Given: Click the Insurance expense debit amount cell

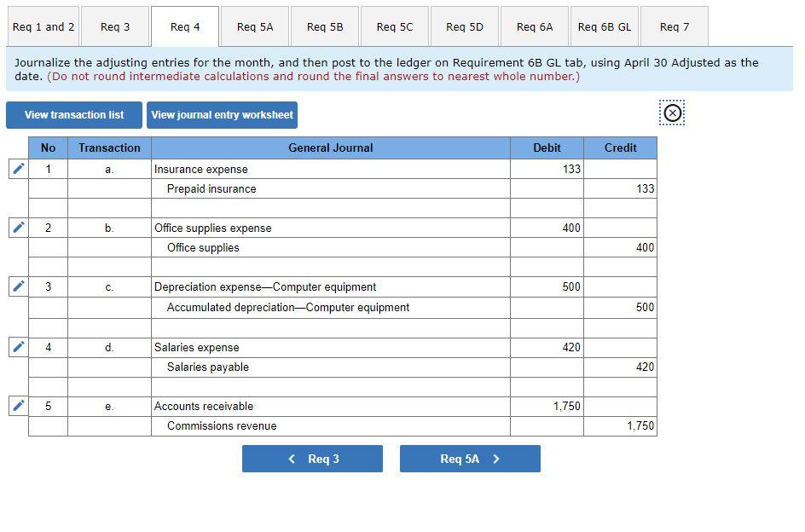Looking at the screenshot, I should [x=547, y=169].
